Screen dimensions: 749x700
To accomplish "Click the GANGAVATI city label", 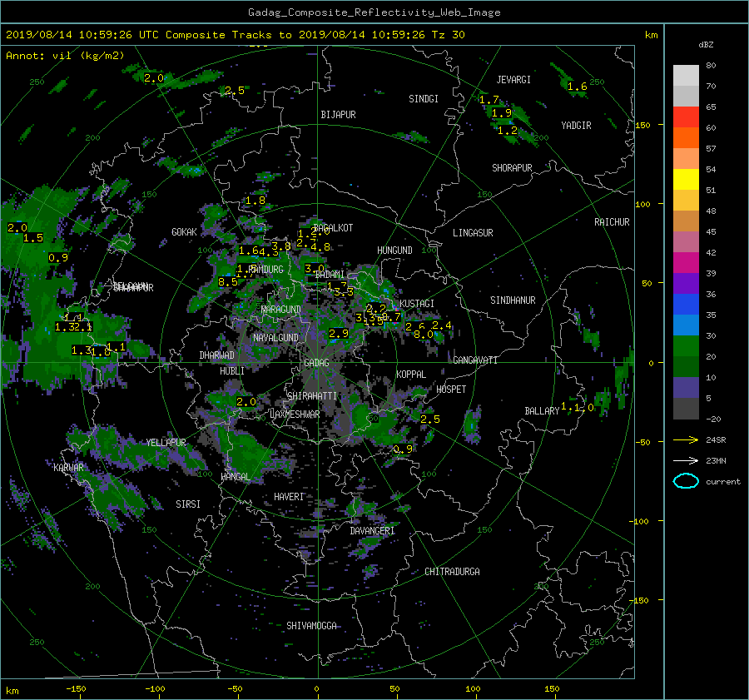I will tap(475, 360).
